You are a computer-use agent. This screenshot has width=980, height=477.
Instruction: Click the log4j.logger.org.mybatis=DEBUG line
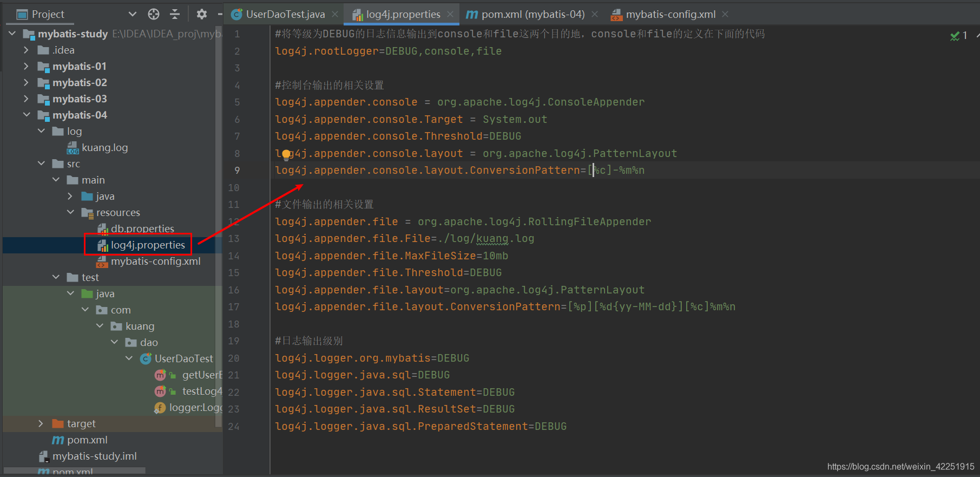pos(372,358)
